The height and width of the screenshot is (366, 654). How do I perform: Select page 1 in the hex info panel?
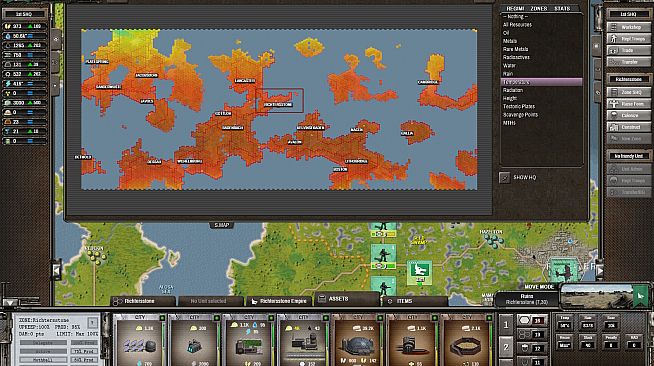[x=506, y=325]
